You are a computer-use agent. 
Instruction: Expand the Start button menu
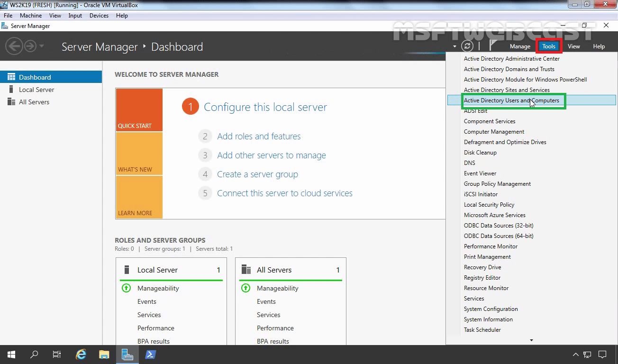(x=10, y=354)
